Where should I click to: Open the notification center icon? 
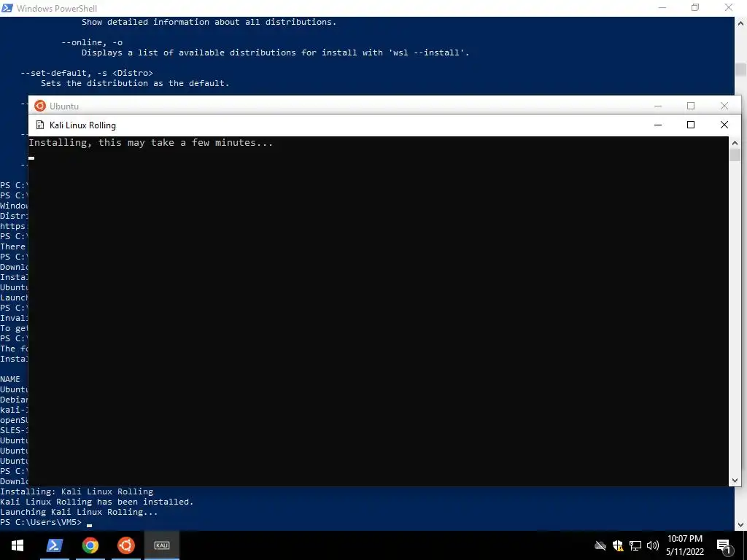point(724,546)
